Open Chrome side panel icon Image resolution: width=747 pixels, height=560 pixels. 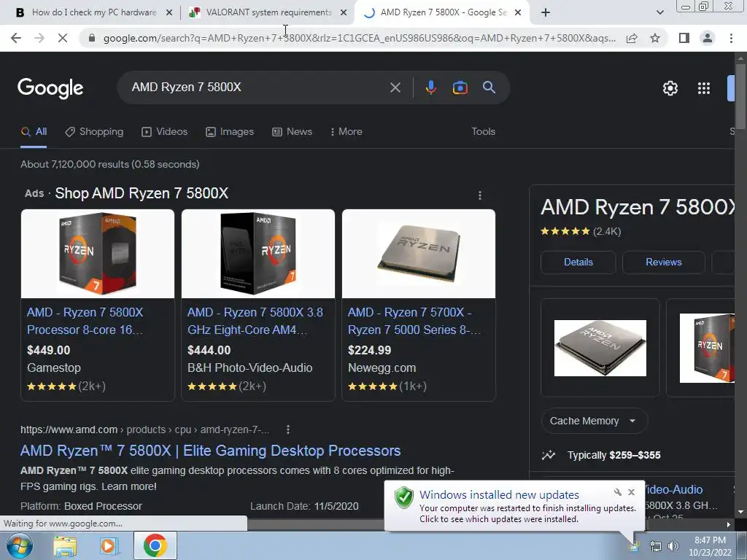point(684,38)
